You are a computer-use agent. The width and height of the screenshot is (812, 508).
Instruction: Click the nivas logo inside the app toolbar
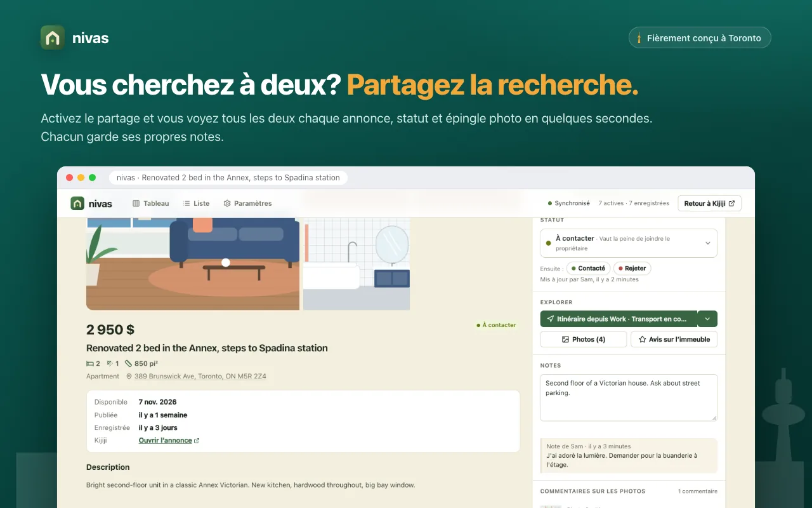(x=77, y=203)
